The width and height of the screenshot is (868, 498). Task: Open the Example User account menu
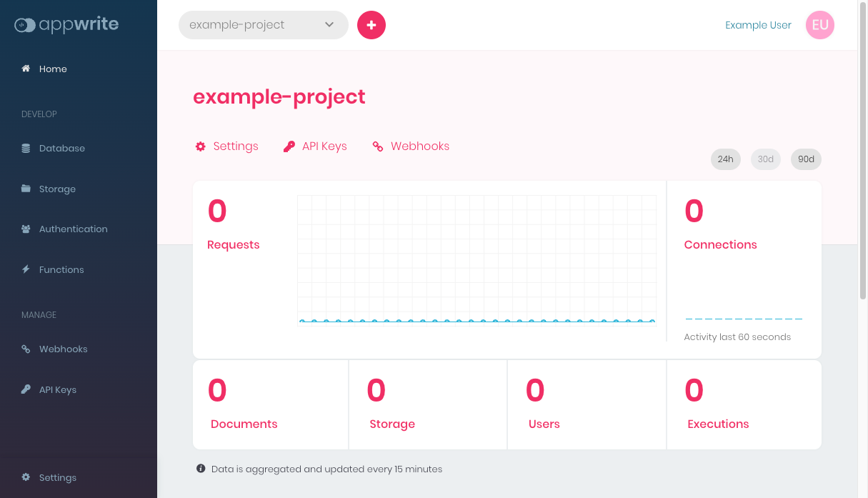pyautogui.click(x=758, y=25)
